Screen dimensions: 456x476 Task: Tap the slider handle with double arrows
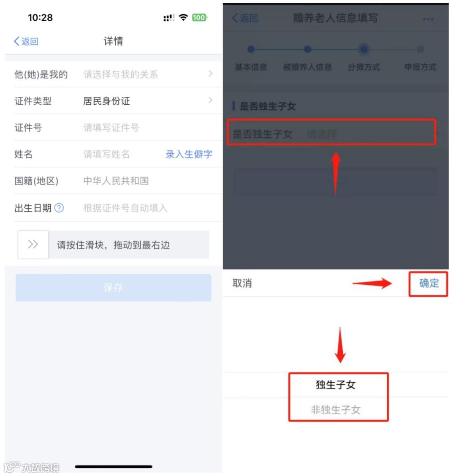33,245
